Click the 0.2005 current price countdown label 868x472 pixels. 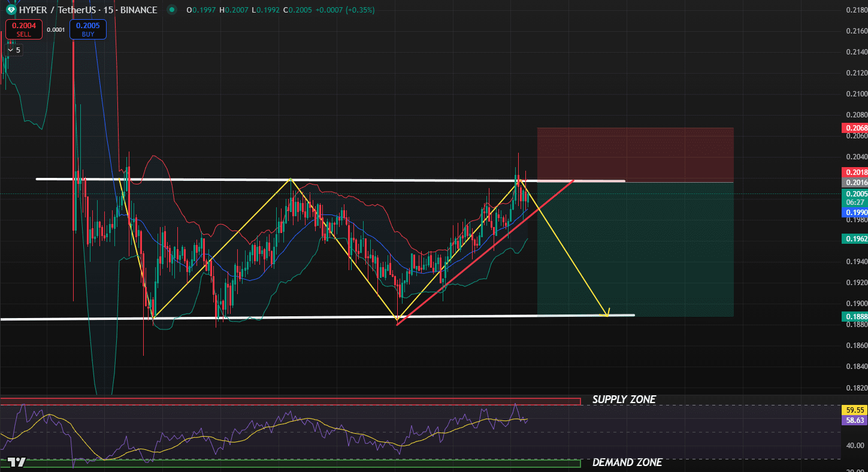[855, 198]
